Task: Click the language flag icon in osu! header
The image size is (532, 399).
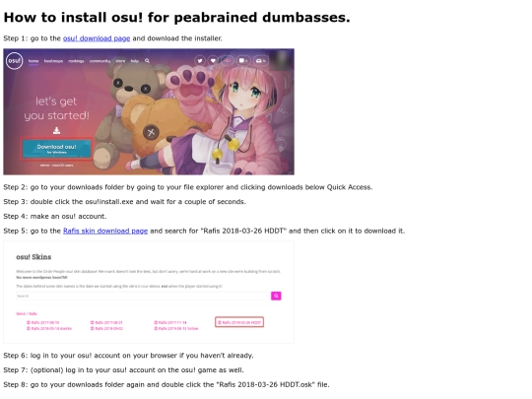Action: point(227,60)
